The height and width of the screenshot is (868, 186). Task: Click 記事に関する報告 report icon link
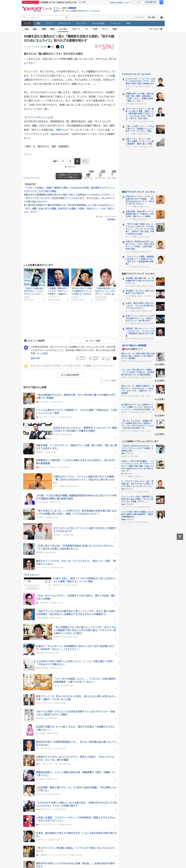32,178
